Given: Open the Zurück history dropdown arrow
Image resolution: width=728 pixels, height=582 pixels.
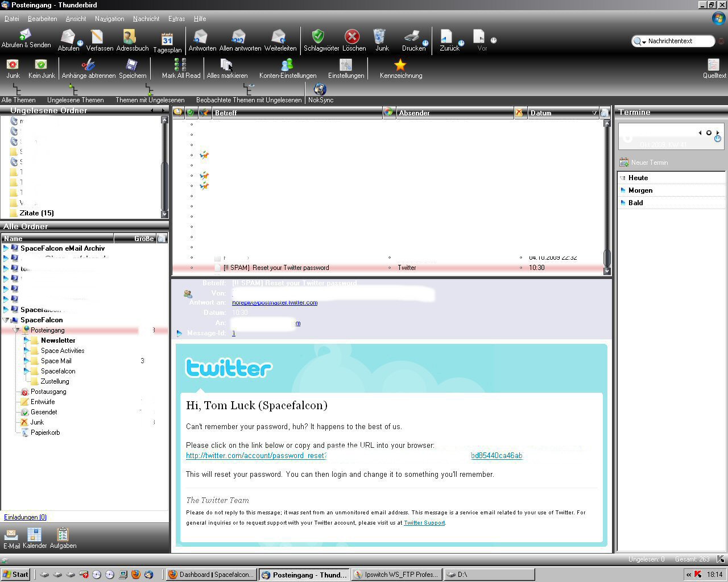Looking at the screenshot, I should (461, 43).
